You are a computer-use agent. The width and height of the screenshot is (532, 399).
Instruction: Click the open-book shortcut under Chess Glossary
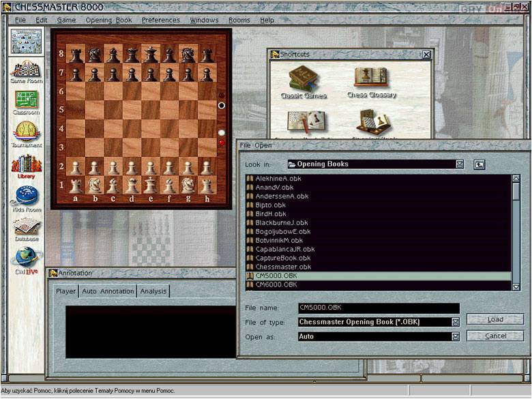coord(373,122)
